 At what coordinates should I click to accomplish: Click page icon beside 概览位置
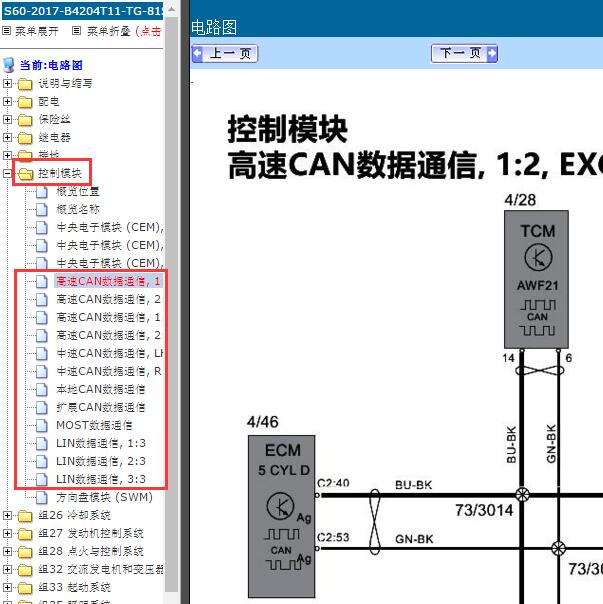pyautogui.click(x=42, y=191)
